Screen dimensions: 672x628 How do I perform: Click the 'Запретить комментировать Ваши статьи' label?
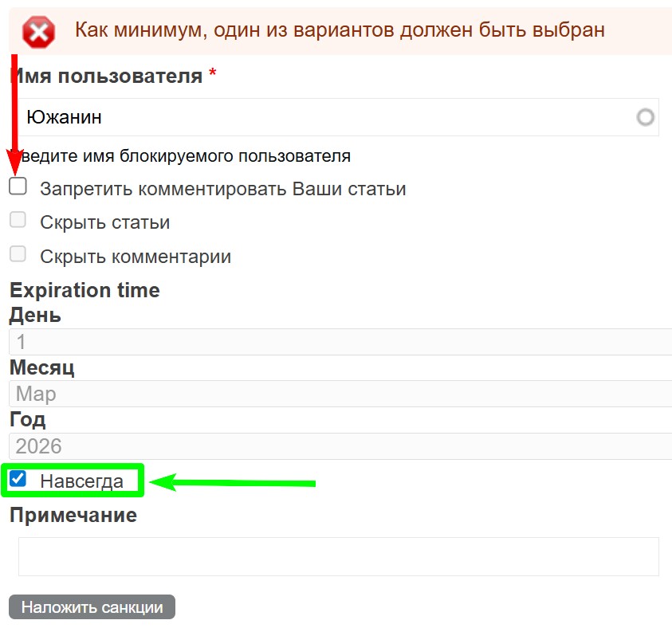(223, 190)
